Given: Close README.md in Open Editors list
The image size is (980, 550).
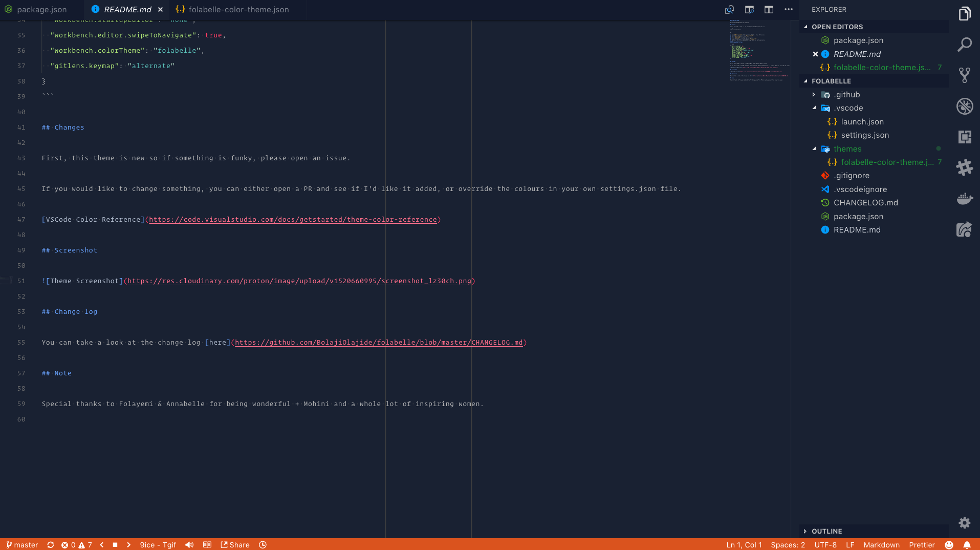Looking at the screenshot, I should pos(815,54).
